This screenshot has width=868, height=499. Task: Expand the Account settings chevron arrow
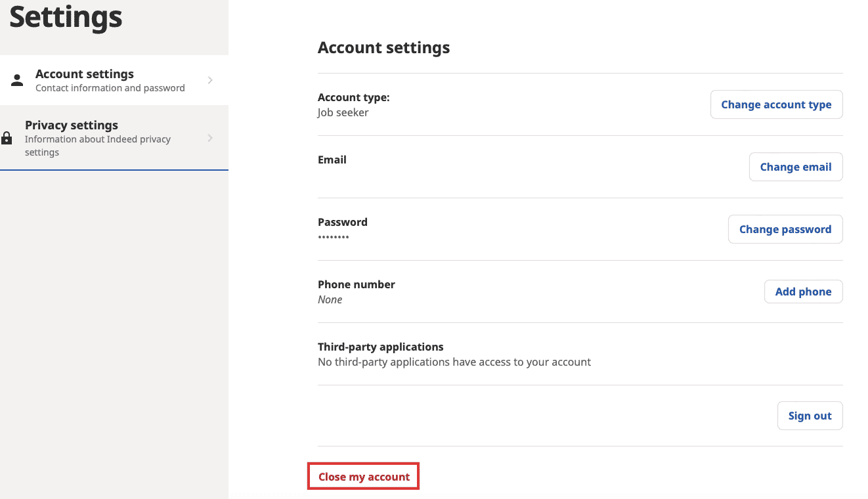(x=210, y=80)
